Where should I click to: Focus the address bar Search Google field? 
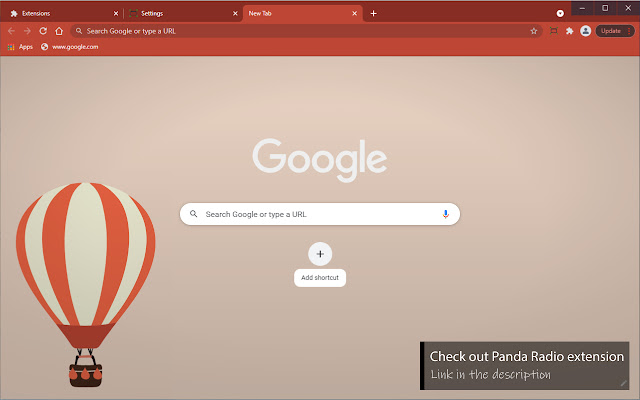coord(306,31)
